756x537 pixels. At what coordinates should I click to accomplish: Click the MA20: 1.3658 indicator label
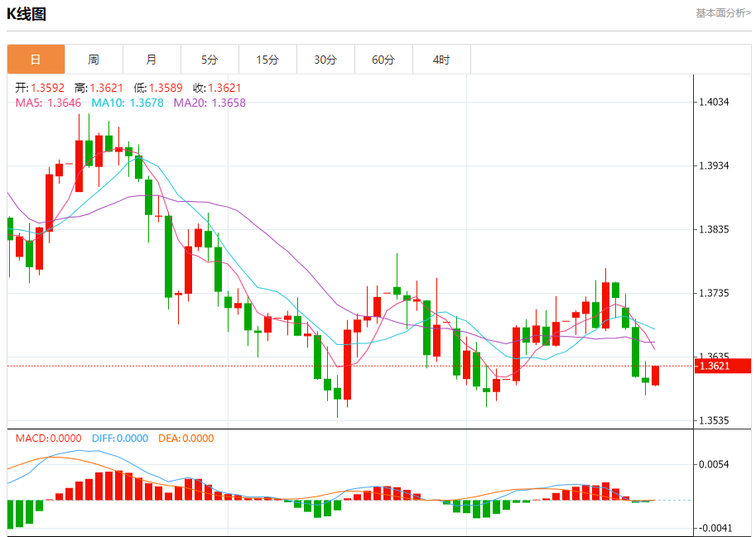209,103
